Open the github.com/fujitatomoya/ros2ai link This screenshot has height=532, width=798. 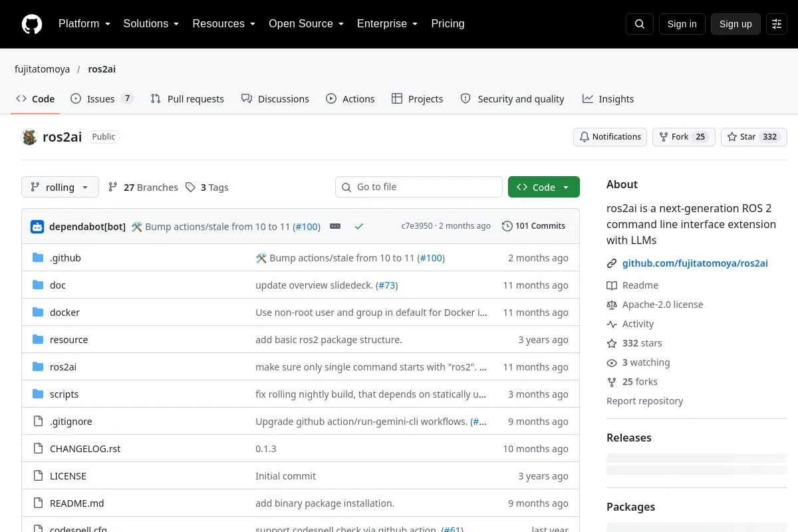click(695, 263)
